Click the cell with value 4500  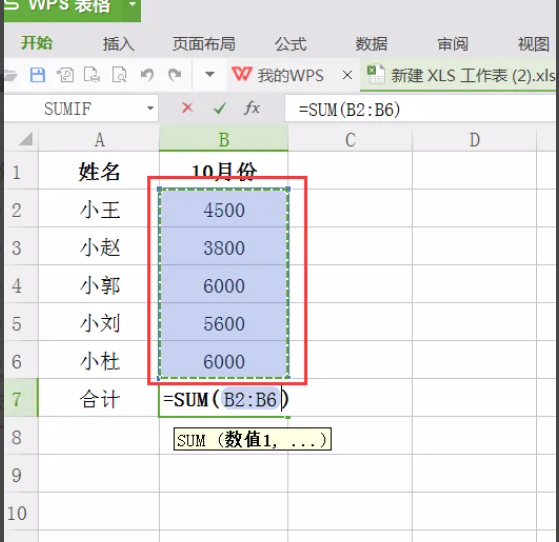[224, 209]
